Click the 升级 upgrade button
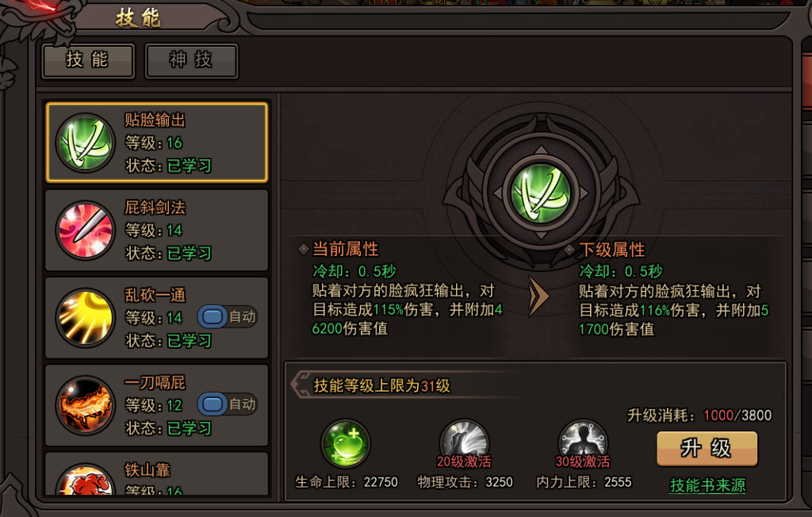The image size is (812, 517). pyautogui.click(x=707, y=449)
